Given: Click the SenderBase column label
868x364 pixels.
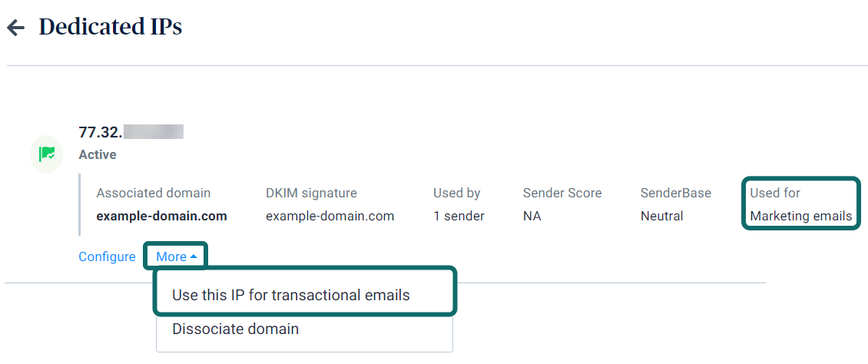Looking at the screenshot, I should [x=676, y=193].
